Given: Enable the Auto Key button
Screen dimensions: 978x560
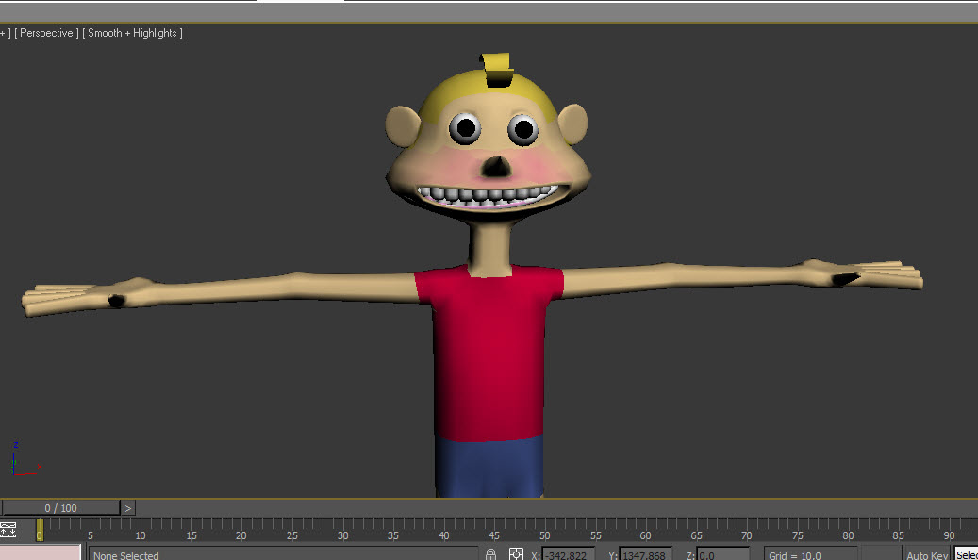Looking at the screenshot, I should pos(926,554).
